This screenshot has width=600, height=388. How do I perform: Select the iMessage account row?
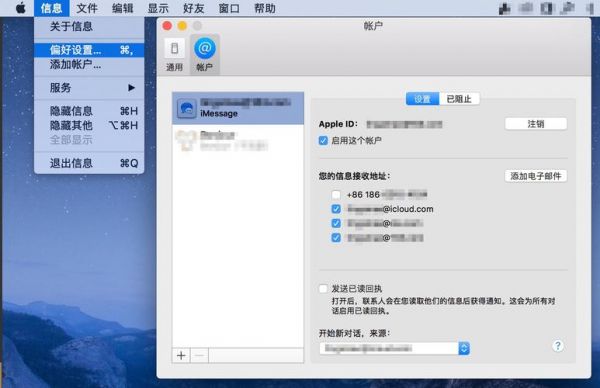[238, 108]
